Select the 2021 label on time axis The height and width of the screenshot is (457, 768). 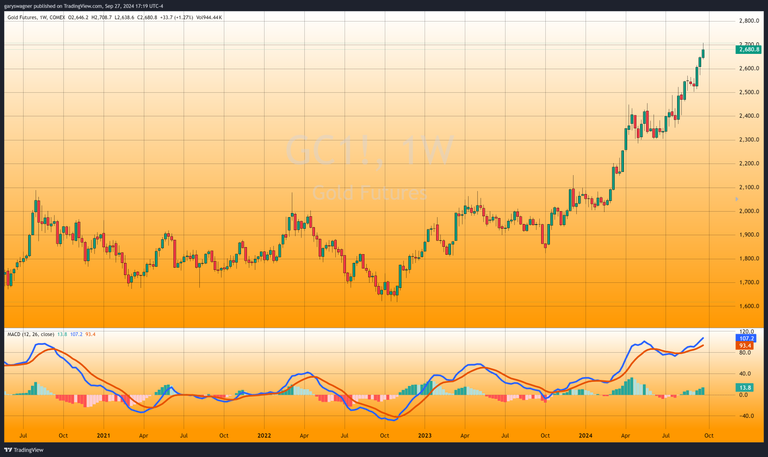pyautogui.click(x=104, y=436)
